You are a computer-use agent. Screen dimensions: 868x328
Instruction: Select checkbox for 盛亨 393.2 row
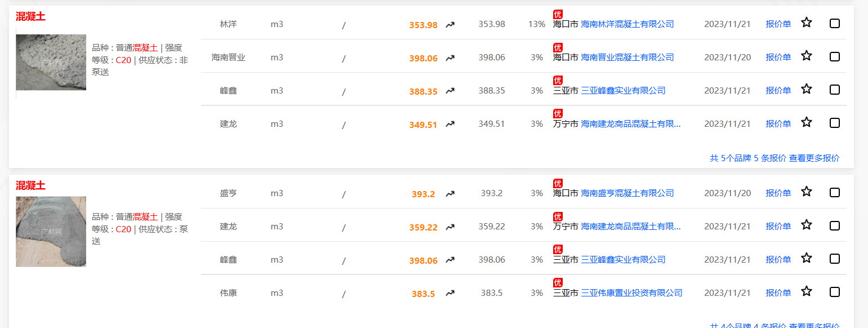(x=835, y=192)
